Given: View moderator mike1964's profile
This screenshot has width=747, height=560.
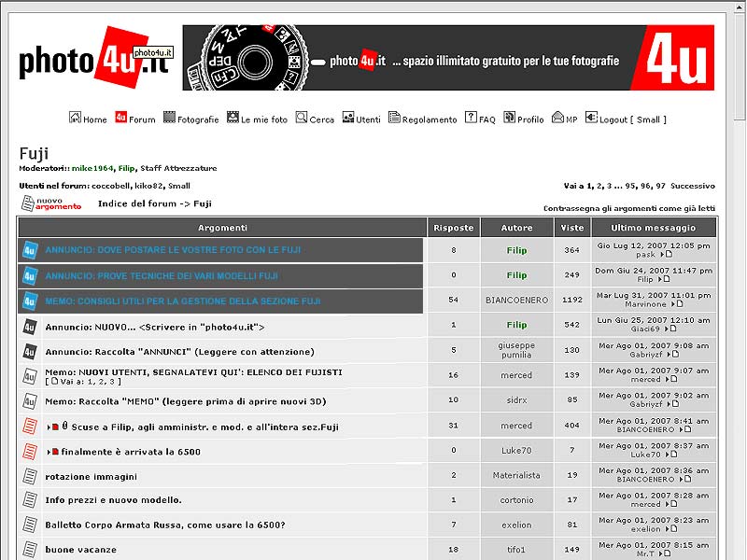Looking at the screenshot, I should click(x=92, y=169).
